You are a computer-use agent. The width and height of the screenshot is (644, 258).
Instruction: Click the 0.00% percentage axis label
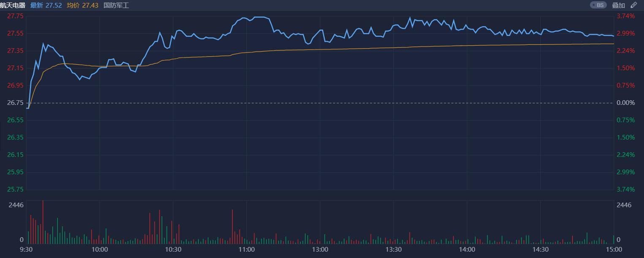tap(625, 103)
